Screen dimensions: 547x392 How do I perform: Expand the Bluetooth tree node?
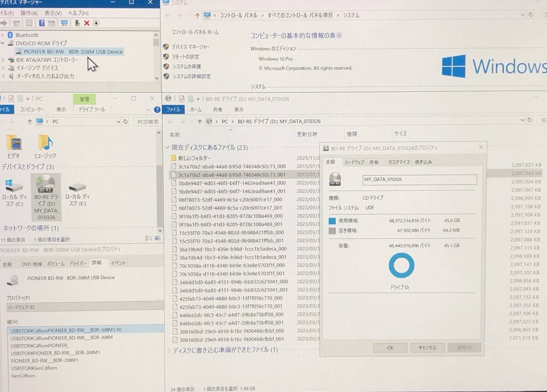coord(3,35)
